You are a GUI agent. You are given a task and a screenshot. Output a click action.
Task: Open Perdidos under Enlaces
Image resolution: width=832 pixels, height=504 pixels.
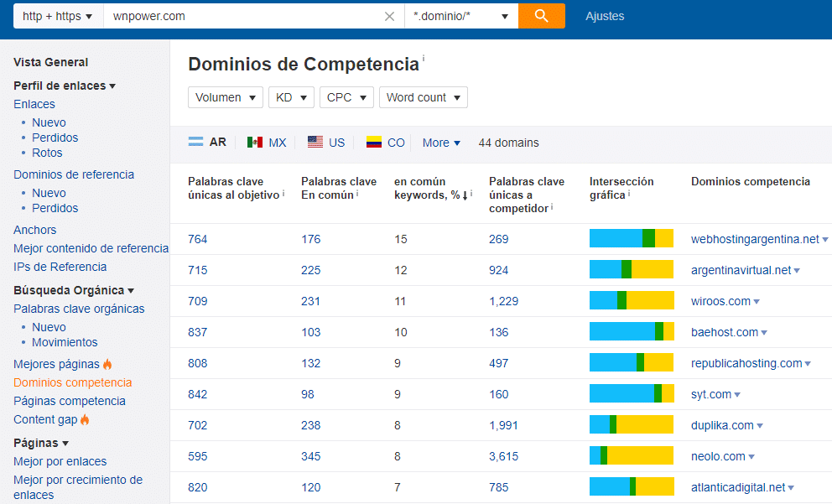pos(55,138)
